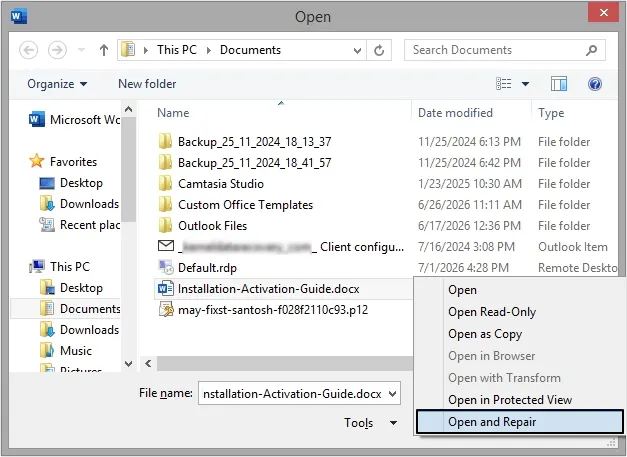Select the Outlook Files folder

click(x=212, y=226)
